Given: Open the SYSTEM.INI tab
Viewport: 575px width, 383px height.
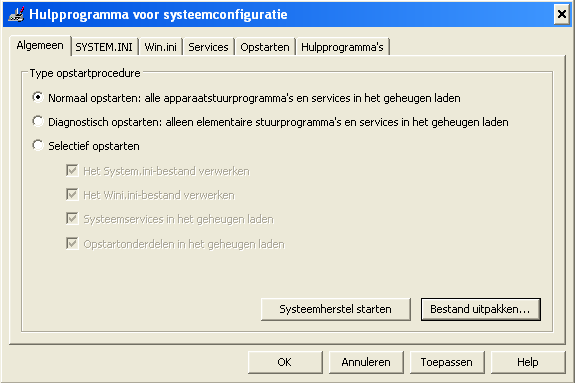Looking at the screenshot, I should pos(104,47).
